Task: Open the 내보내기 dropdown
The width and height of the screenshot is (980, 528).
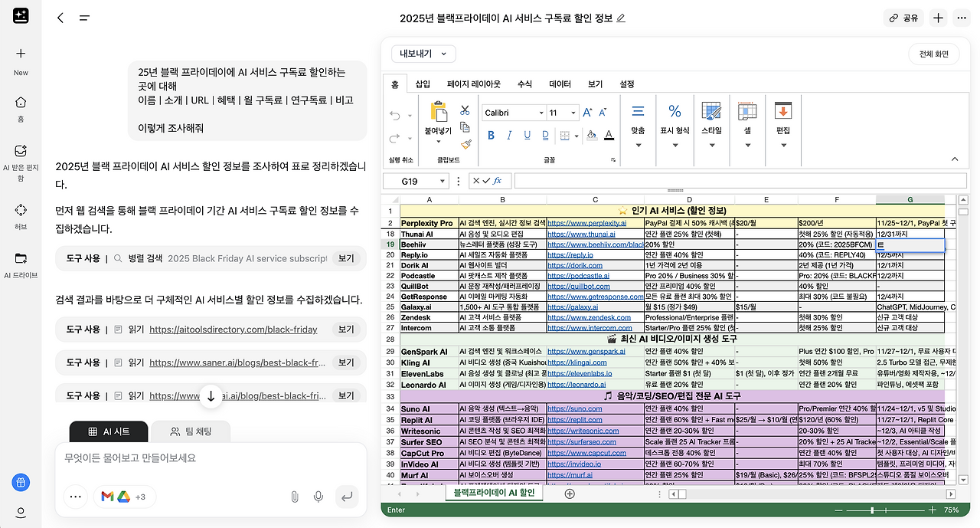Action: tap(423, 54)
